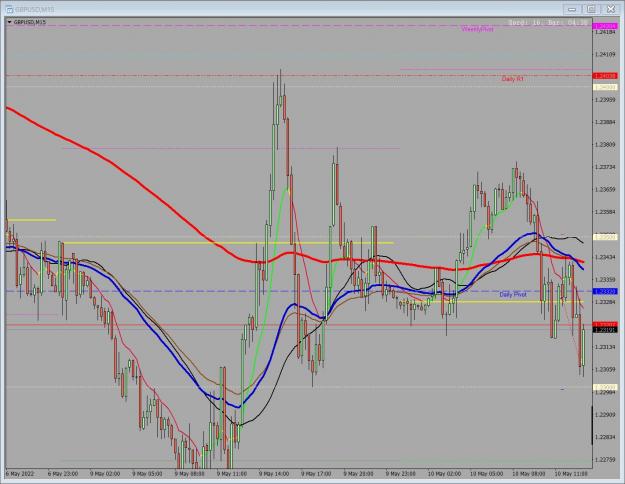Minimize the GBPUSD,M15 chart window
Screen dimensions: 625x484
tap(572, 9)
